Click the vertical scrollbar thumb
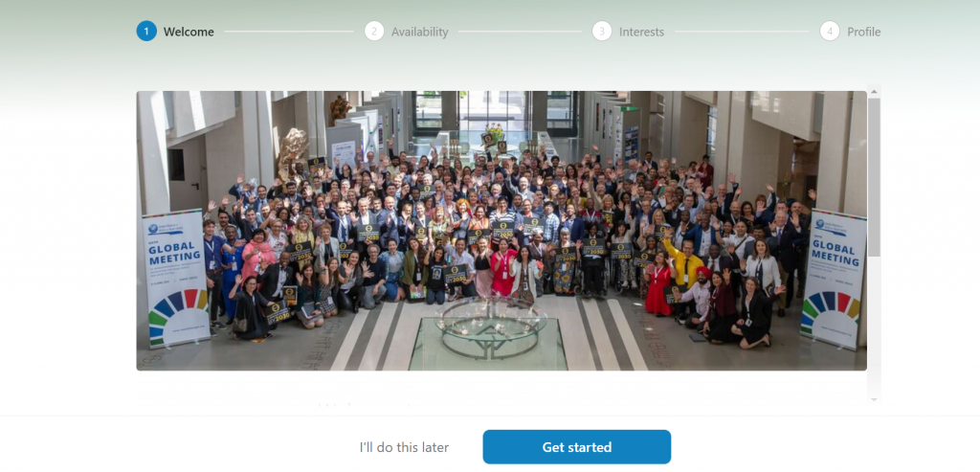The image size is (980, 472). coord(875,177)
